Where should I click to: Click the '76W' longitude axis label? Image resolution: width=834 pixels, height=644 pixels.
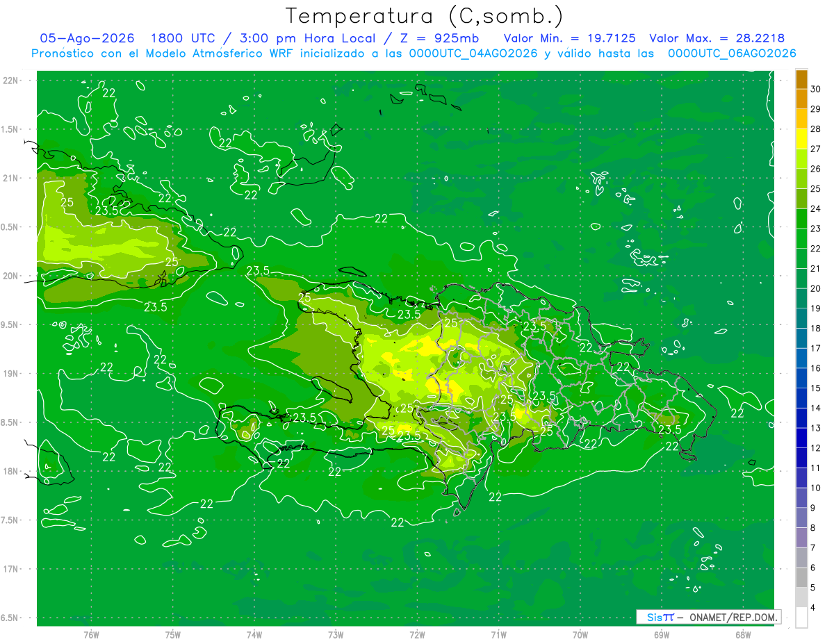[91, 635]
